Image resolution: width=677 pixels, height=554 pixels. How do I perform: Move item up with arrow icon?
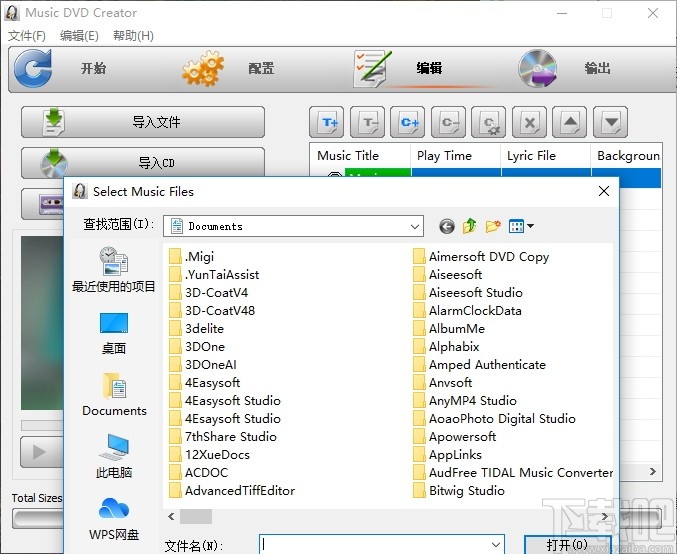(x=570, y=122)
